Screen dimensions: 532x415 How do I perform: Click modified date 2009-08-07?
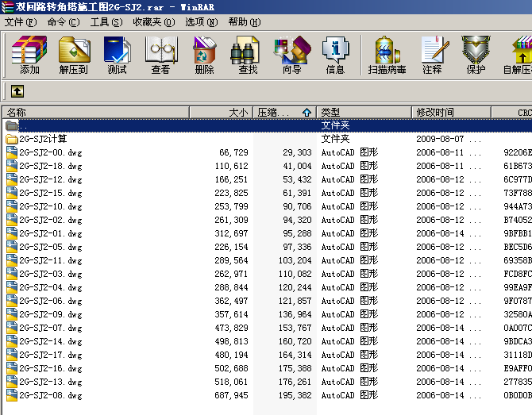(x=440, y=139)
